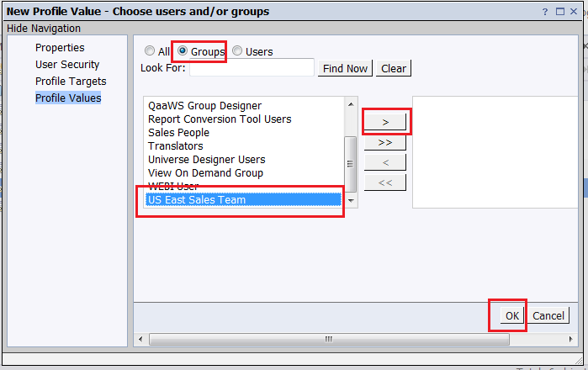Select the All radio button
Screen dimensions: 588x370
click(149, 50)
